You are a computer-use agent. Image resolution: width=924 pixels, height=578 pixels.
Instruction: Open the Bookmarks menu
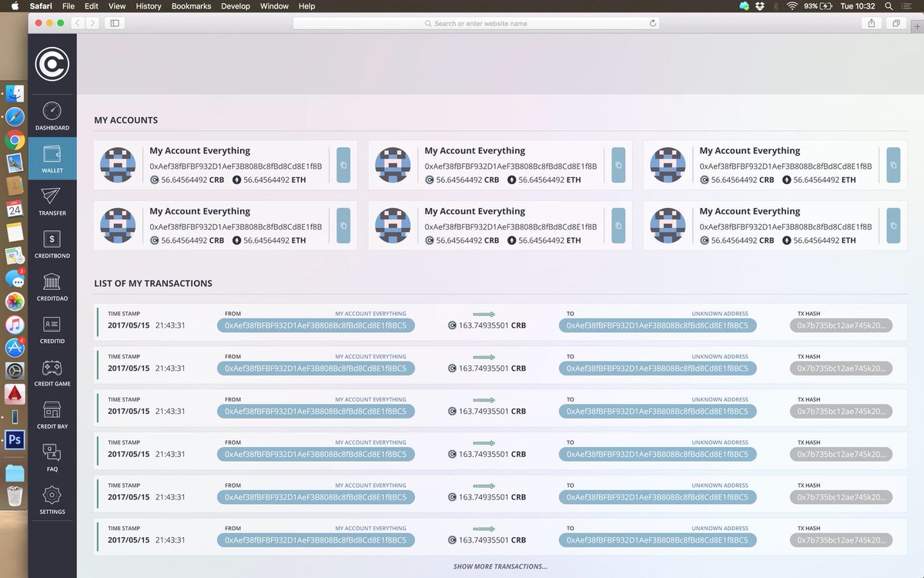tap(191, 6)
